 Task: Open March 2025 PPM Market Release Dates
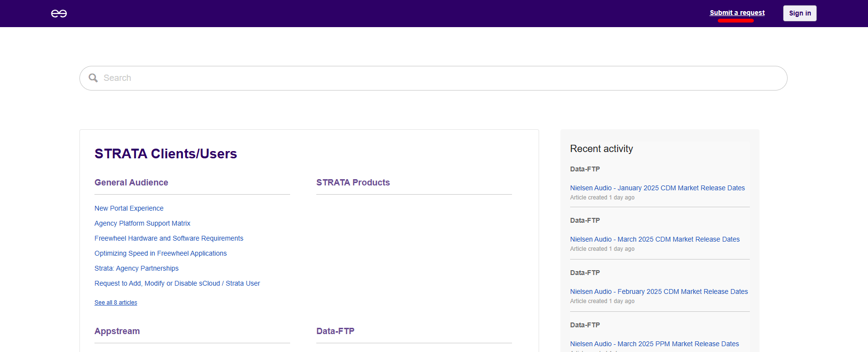[x=654, y=344]
